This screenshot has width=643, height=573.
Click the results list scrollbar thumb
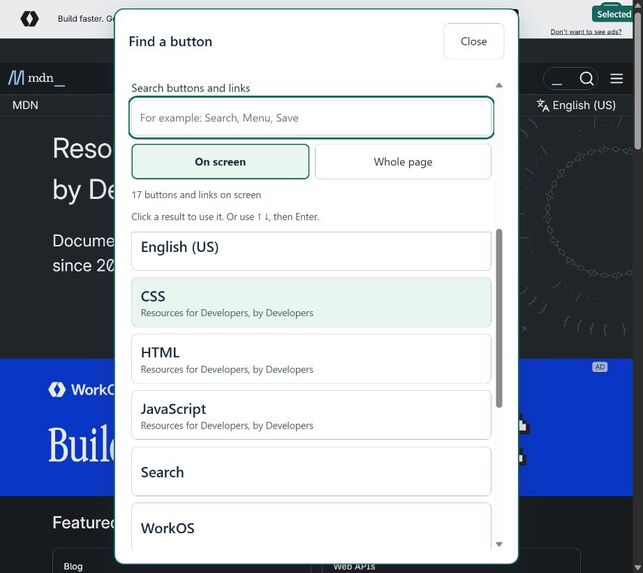(499, 318)
